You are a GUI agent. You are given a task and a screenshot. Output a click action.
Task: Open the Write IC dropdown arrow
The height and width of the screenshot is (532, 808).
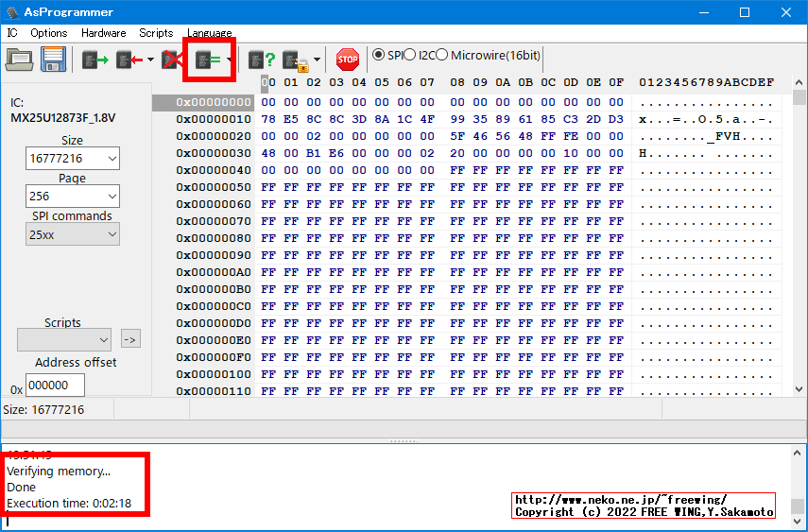tap(150, 60)
